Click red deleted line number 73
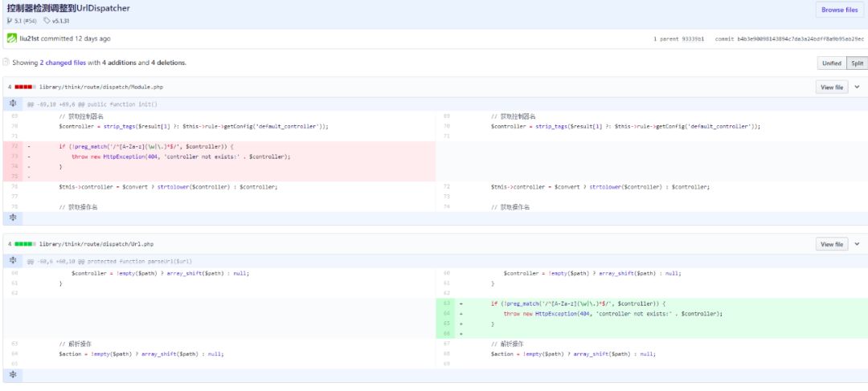The width and height of the screenshot is (868, 391). (x=14, y=157)
